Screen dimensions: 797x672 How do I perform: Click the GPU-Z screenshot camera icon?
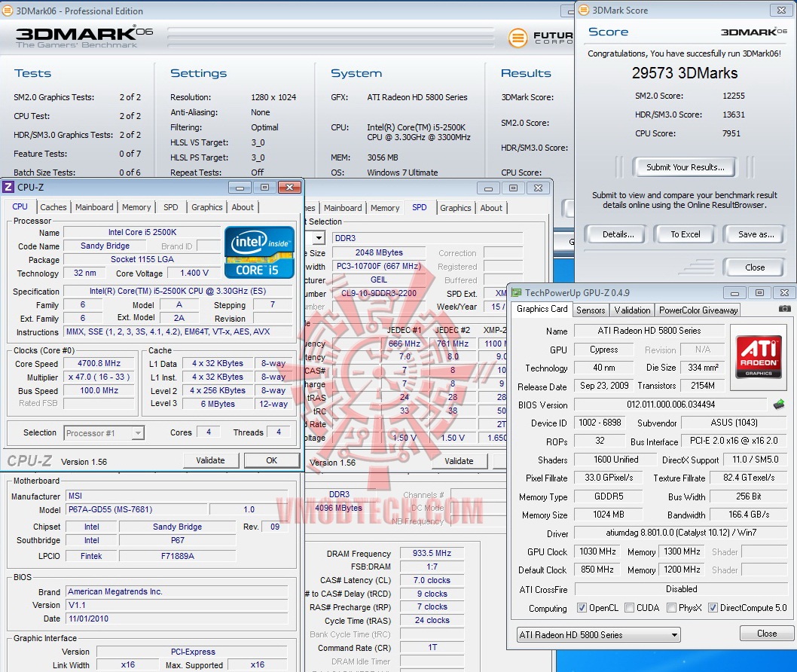[784, 309]
